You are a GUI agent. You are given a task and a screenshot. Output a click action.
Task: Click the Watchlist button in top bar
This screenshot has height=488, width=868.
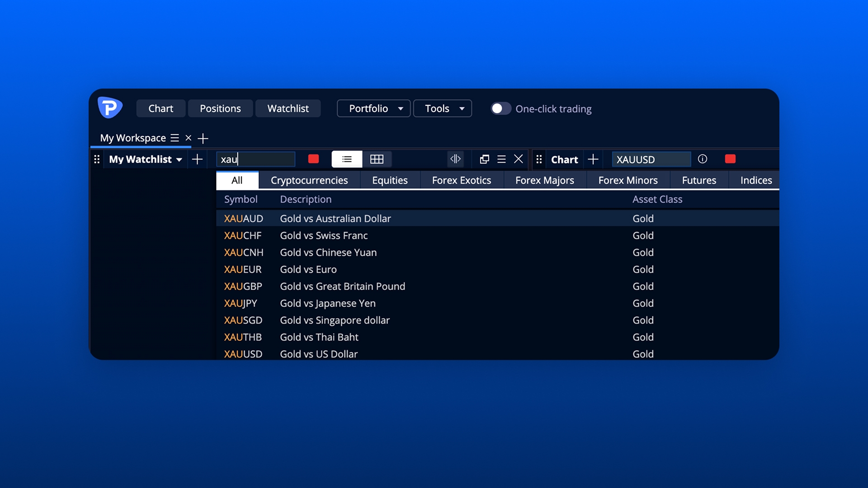tap(288, 108)
